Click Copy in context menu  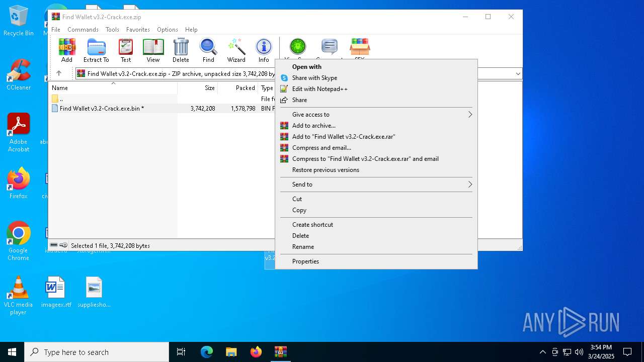(x=376, y=210)
